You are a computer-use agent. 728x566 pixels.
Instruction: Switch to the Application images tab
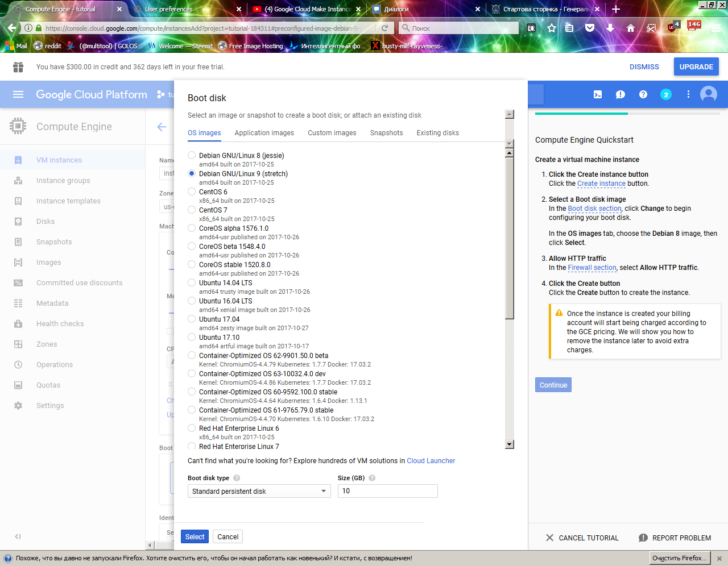pos(264,133)
